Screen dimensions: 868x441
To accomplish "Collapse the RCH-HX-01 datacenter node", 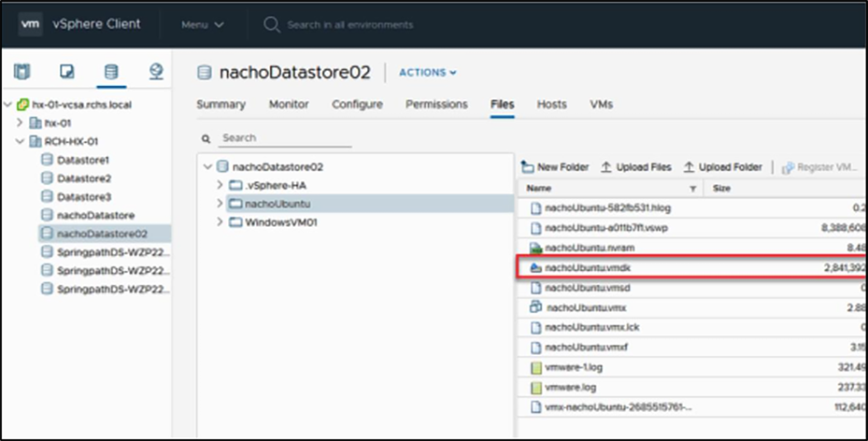I will [20, 142].
